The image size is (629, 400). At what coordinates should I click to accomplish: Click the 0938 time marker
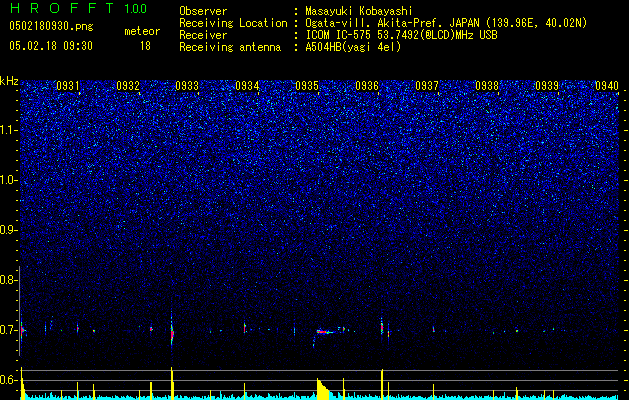click(x=487, y=86)
